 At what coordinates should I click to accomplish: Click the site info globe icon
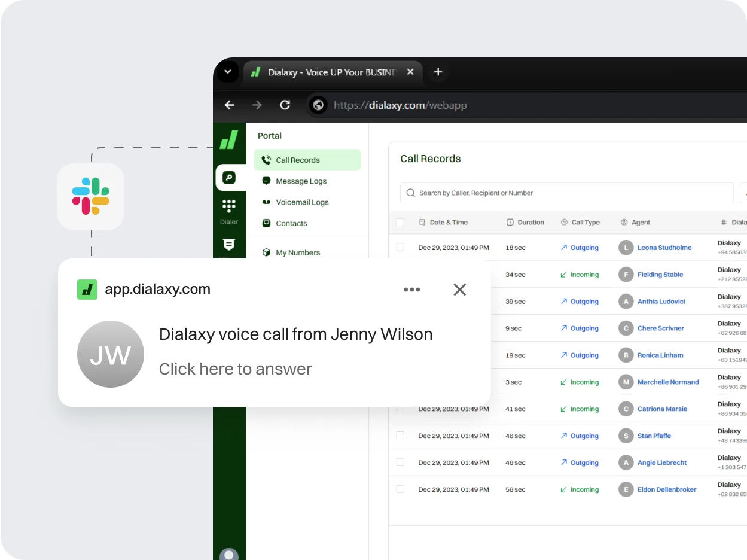318,105
